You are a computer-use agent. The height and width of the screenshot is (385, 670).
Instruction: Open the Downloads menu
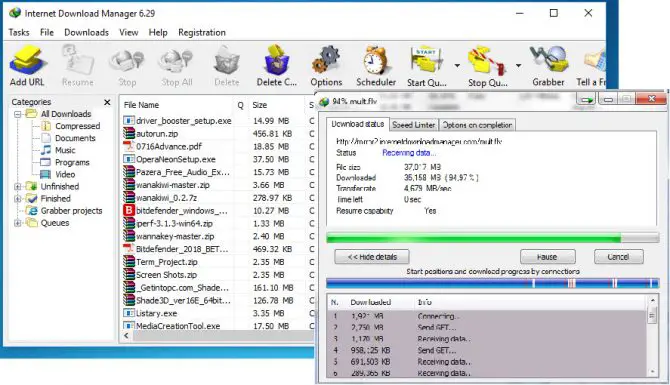click(86, 32)
